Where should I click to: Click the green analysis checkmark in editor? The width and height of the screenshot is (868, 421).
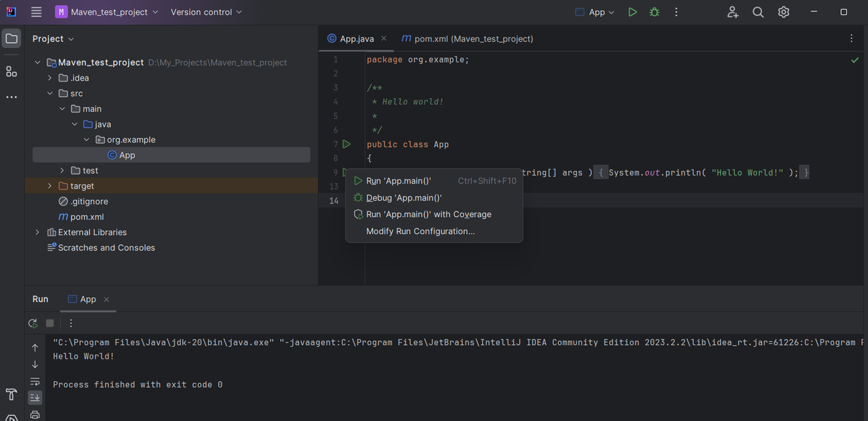(x=854, y=60)
